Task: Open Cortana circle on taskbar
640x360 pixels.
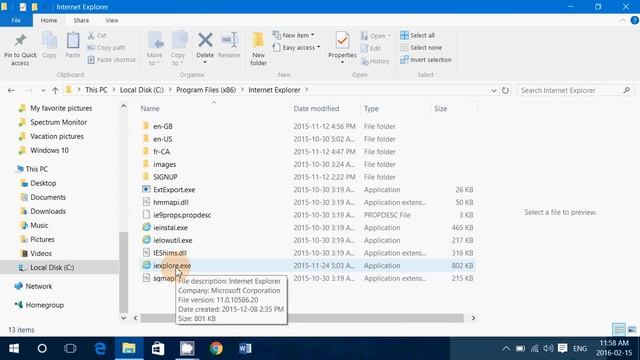Action: click(x=42, y=349)
